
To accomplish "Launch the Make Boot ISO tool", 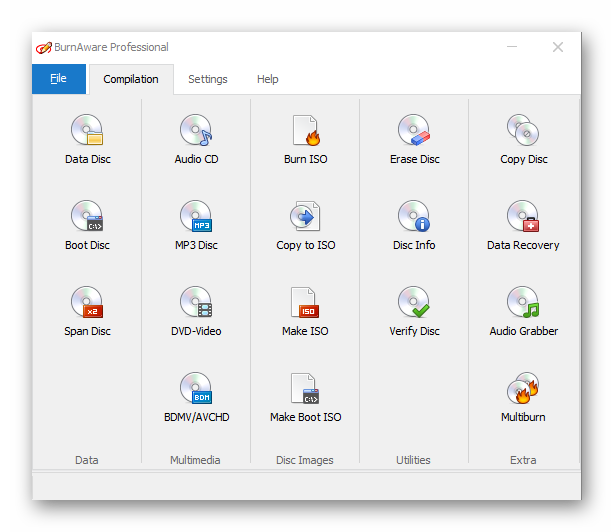I will [305, 398].
